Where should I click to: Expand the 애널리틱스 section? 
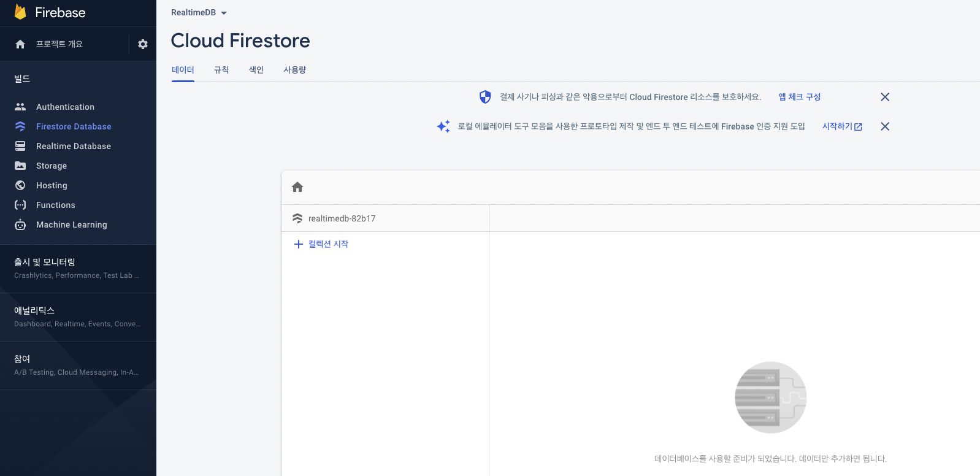(78, 317)
